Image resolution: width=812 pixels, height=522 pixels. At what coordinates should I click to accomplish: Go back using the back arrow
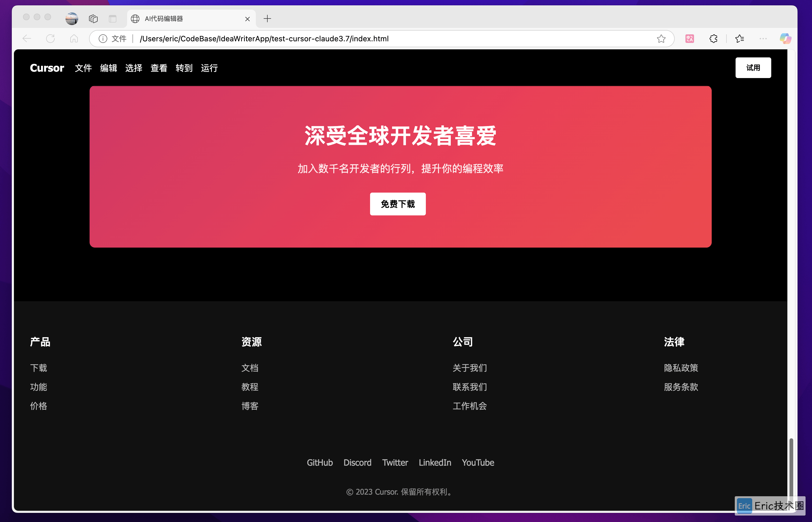pyautogui.click(x=27, y=39)
